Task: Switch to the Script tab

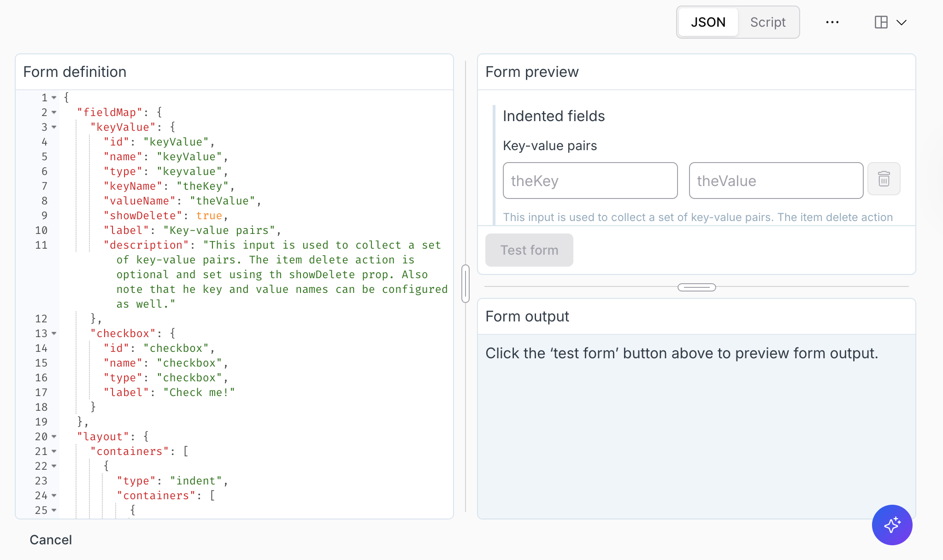Action: tap(768, 22)
